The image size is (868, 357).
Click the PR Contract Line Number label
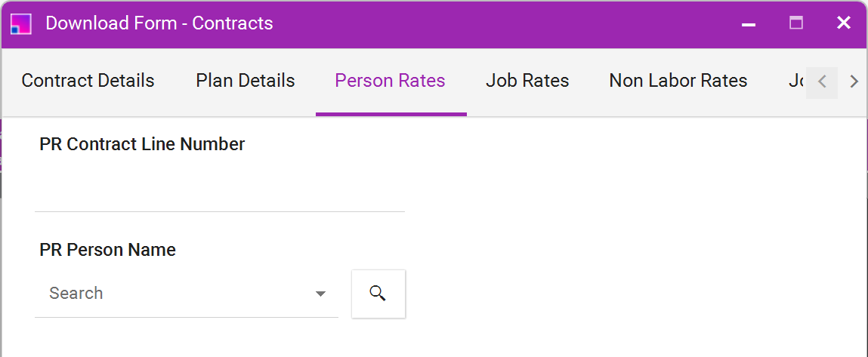point(142,144)
